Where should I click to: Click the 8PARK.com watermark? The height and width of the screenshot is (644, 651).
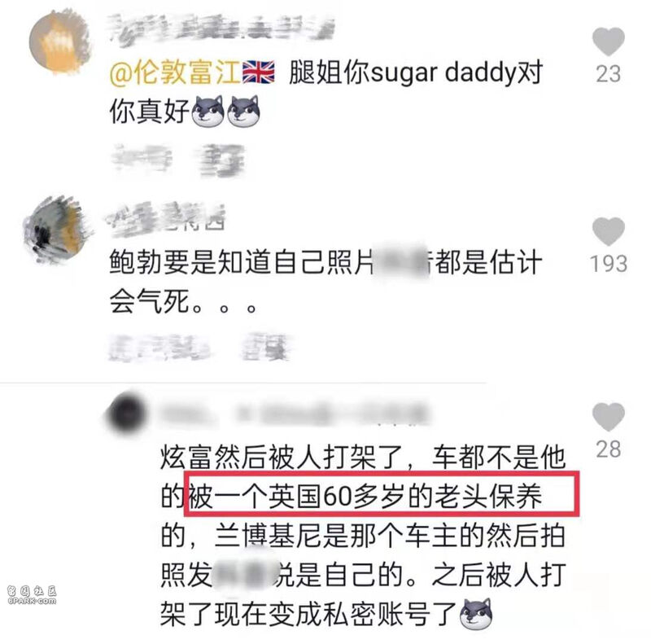[32, 595]
